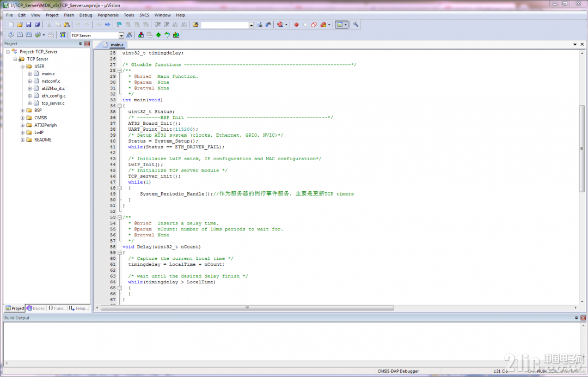Open the File menu
Viewport: 588px width, 377px height.
coord(9,15)
